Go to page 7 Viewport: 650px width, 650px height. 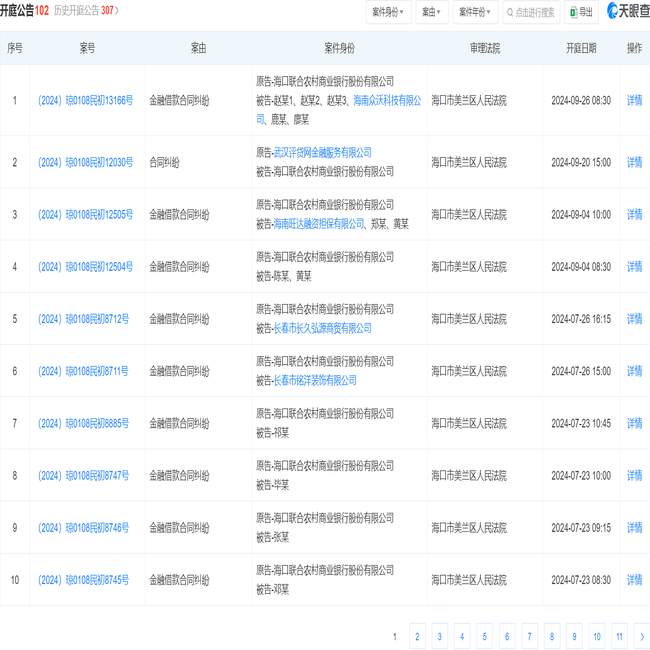point(529,636)
